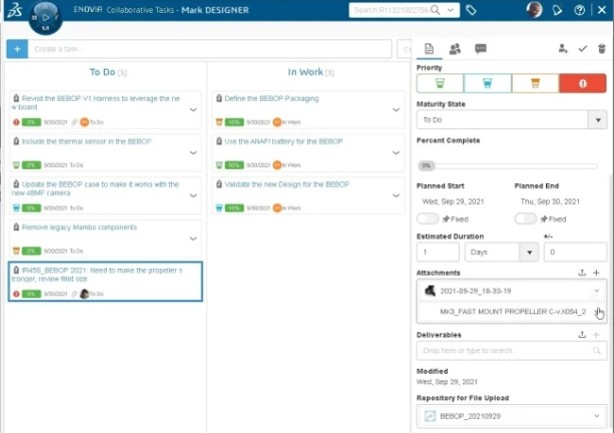This screenshot has height=433, width=614.
Task: Click the tag icon in header
Action: [x=471, y=10]
